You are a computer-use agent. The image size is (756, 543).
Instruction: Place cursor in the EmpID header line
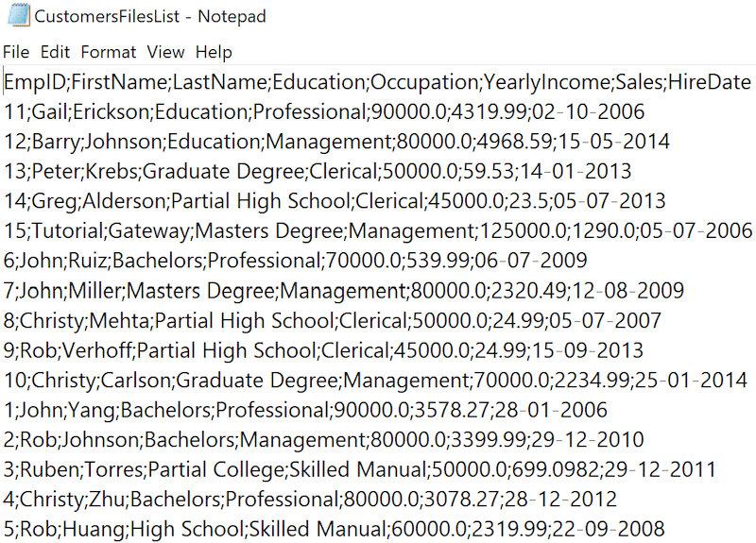click(x=376, y=82)
